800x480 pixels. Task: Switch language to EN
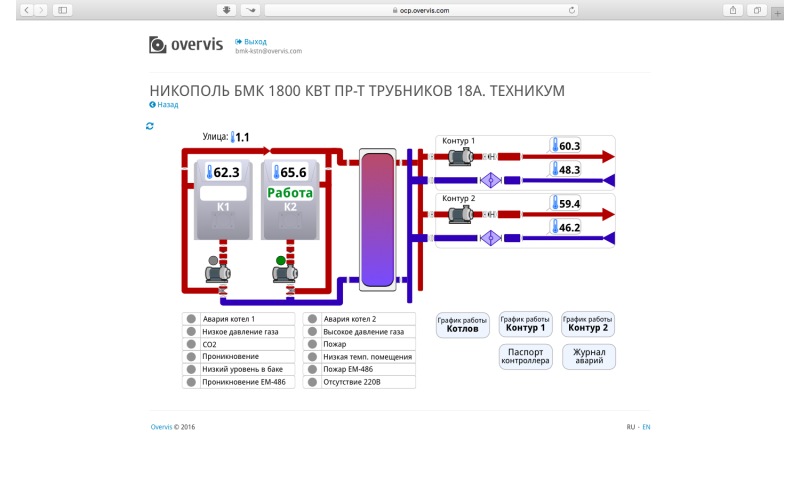click(x=646, y=427)
